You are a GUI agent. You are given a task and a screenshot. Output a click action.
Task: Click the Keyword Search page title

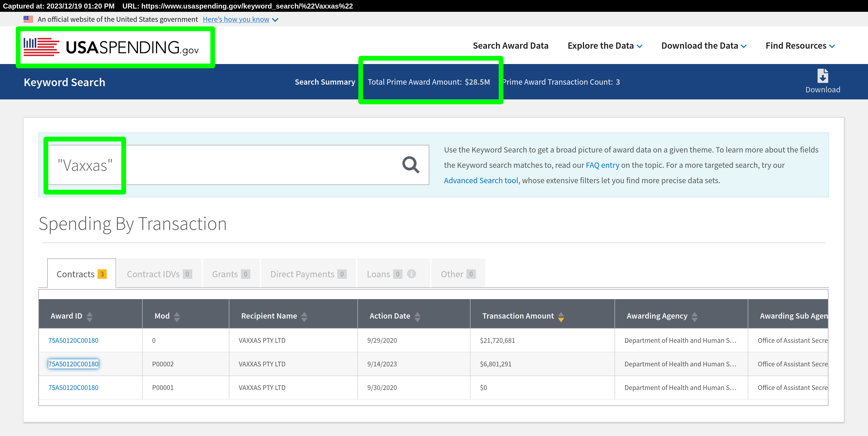tap(64, 82)
